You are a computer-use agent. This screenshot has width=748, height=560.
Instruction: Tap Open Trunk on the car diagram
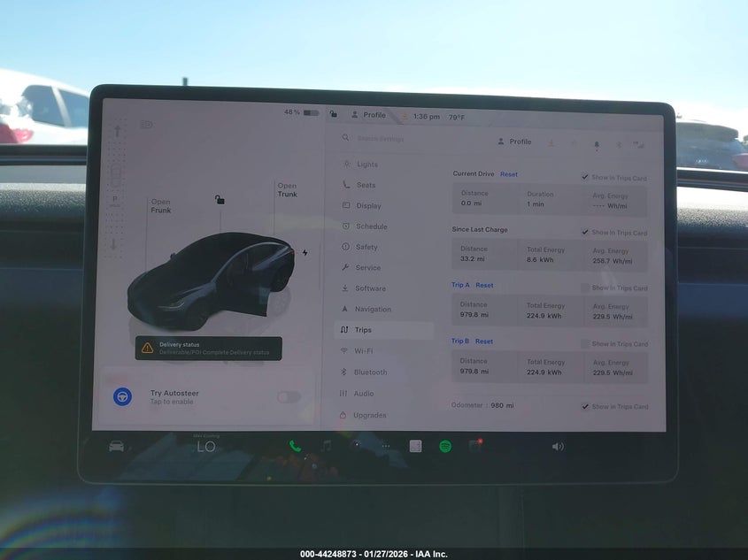[285, 191]
